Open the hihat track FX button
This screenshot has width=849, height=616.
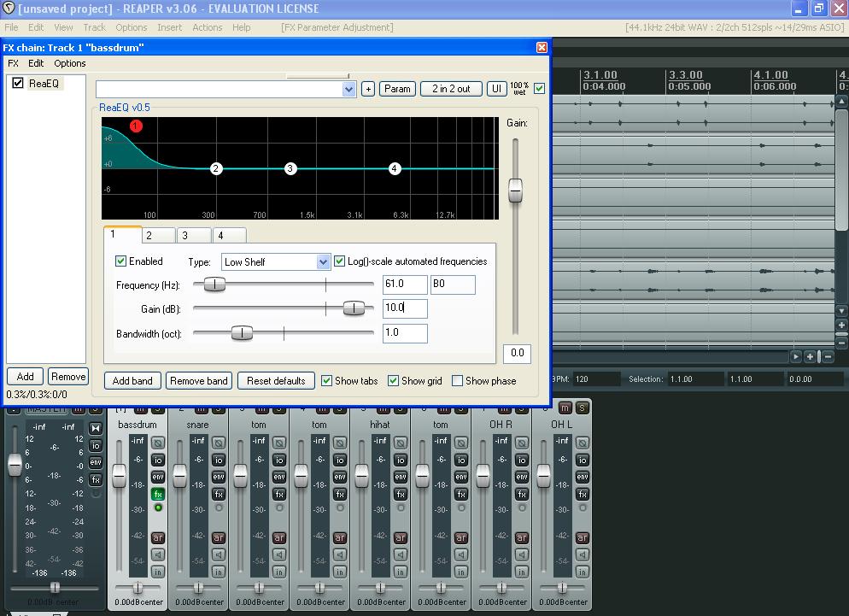[x=400, y=494]
